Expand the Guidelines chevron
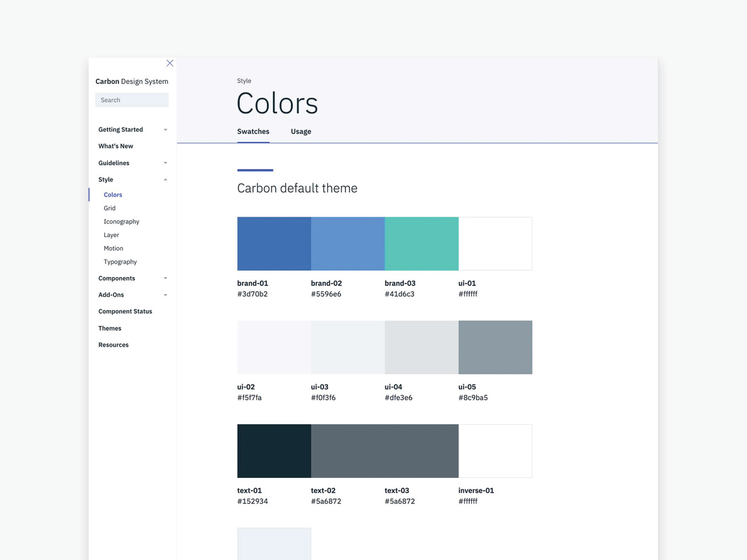This screenshot has width=747, height=560. point(165,163)
